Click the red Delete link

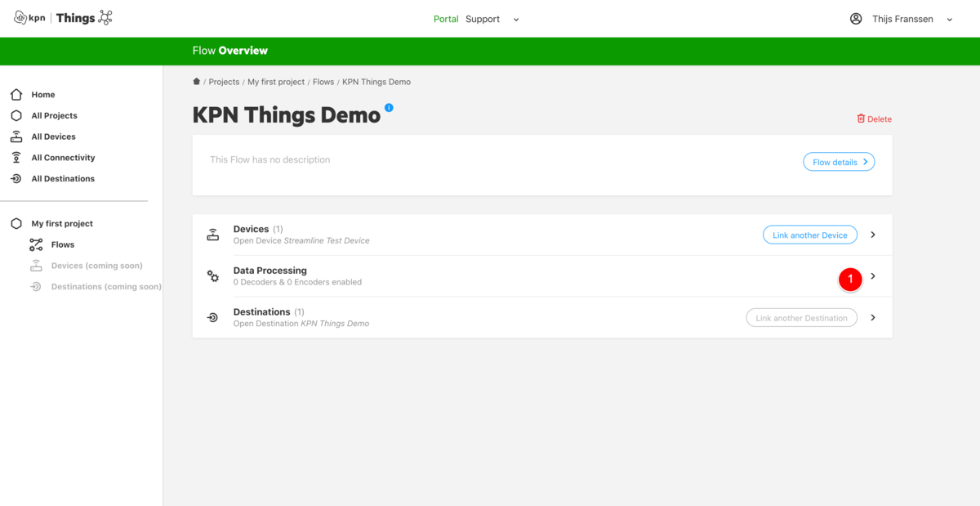880,119
